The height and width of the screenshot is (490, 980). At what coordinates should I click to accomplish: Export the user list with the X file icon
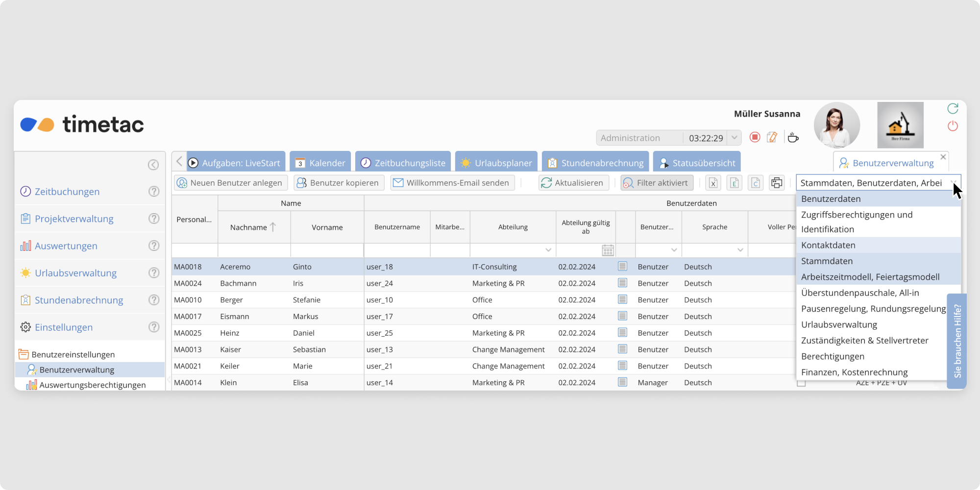pyautogui.click(x=713, y=183)
